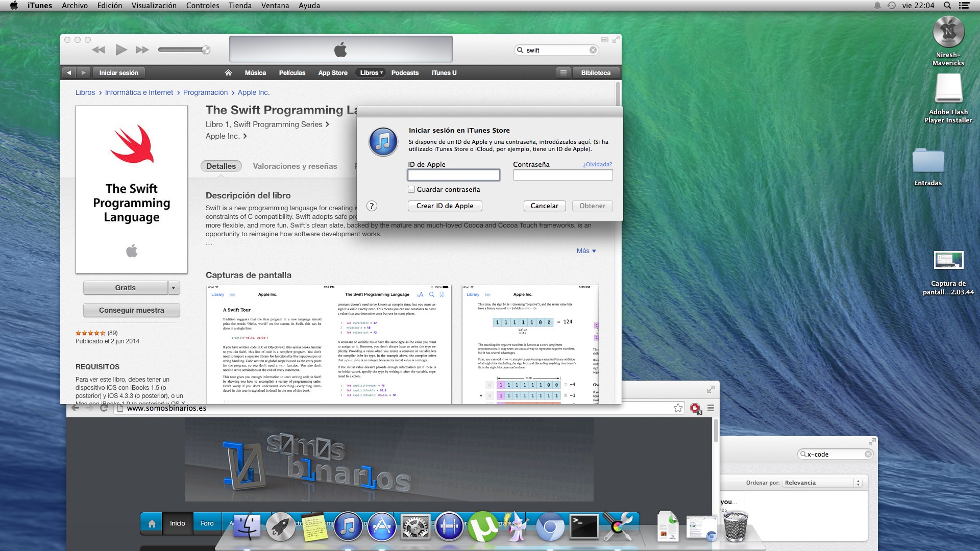
Task: Open the dropdown arrow next to Gratis
Action: click(174, 288)
